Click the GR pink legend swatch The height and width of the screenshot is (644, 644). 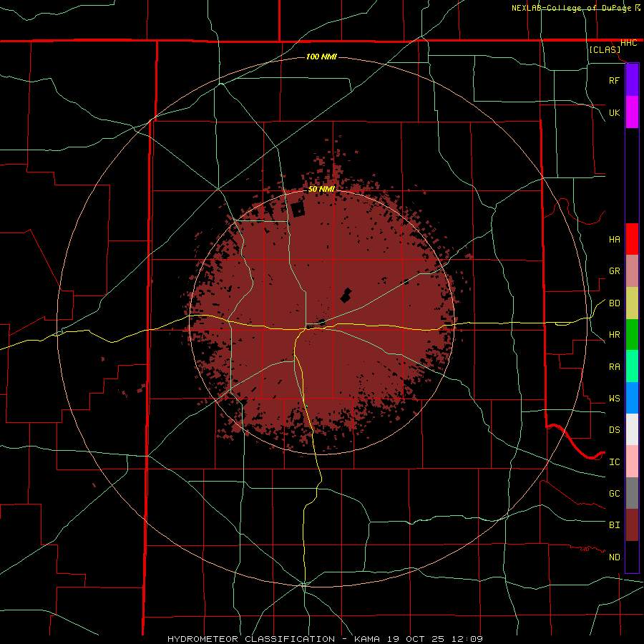point(632,271)
